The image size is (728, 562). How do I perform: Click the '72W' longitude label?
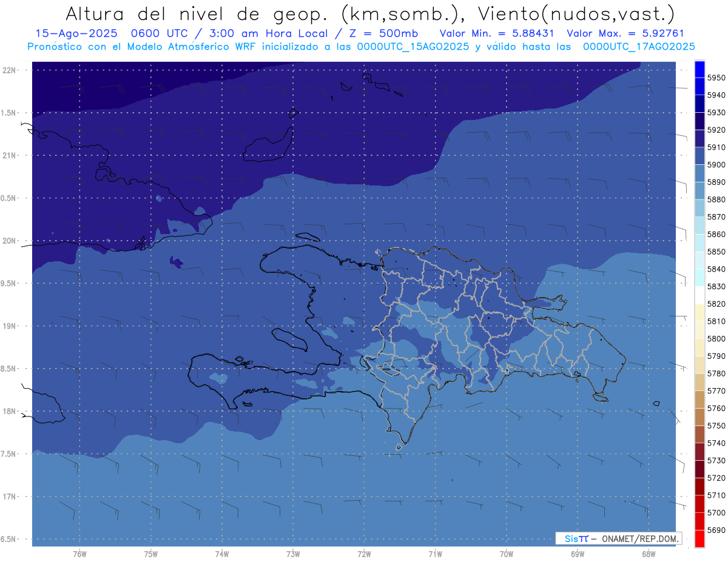pyautogui.click(x=364, y=554)
